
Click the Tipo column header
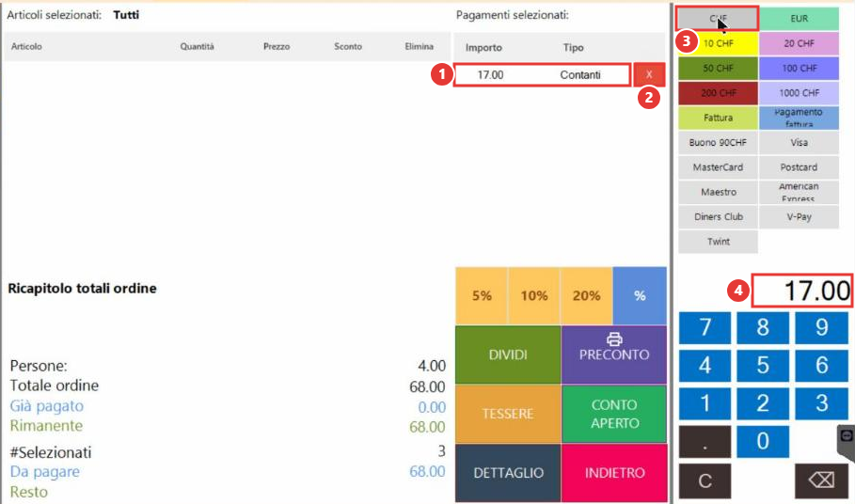pos(573,47)
